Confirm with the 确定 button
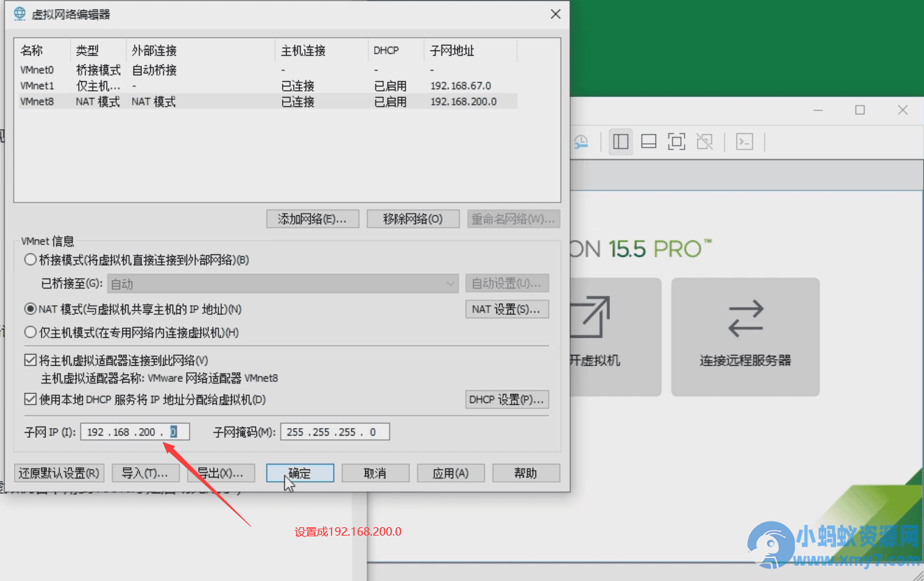 pyautogui.click(x=300, y=473)
